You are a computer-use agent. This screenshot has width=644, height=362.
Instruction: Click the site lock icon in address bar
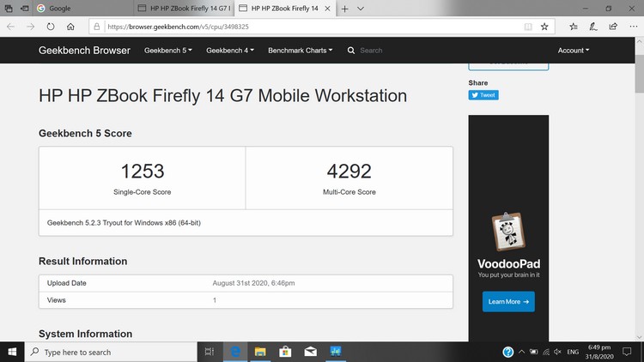[x=97, y=27]
